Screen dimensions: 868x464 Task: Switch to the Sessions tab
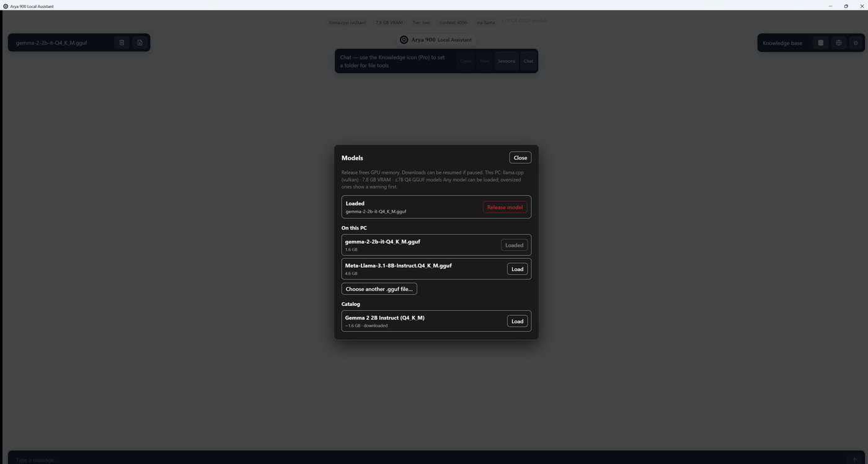(x=507, y=61)
